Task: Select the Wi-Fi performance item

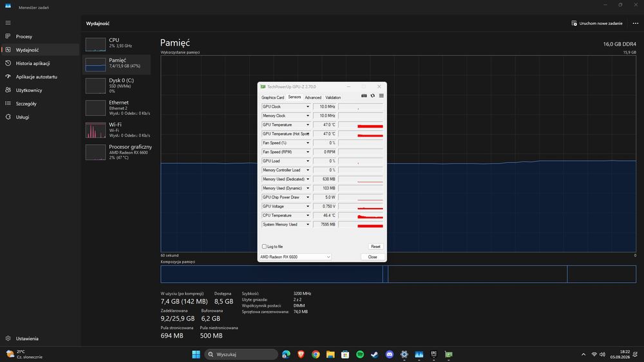Action: [x=117, y=130]
